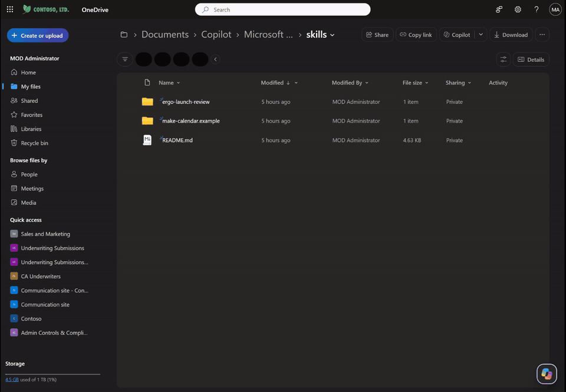Click Private sharing status for README.md
This screenshot has height=392, width=566.
[x=454, y=140]
